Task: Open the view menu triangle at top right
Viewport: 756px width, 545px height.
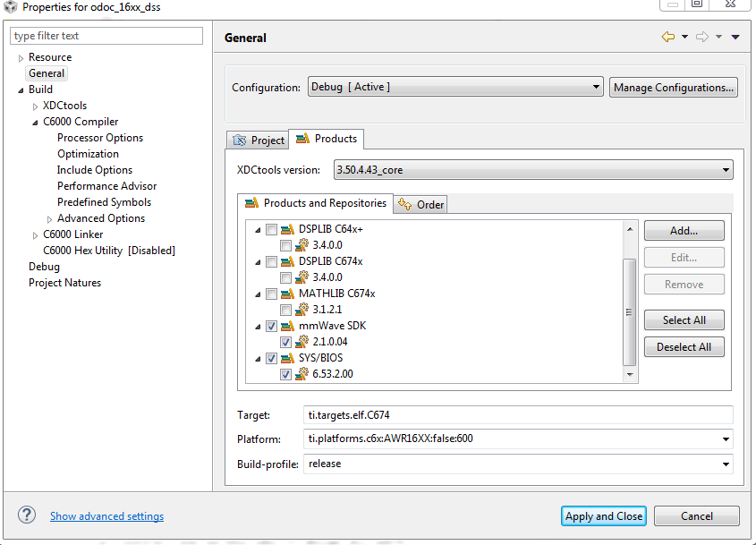Action: coord(736,37)
